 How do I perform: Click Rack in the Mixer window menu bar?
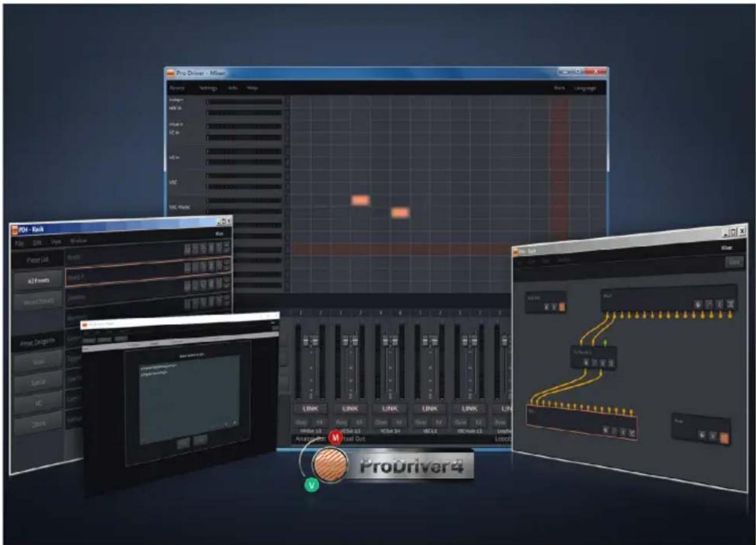[559, 88]
